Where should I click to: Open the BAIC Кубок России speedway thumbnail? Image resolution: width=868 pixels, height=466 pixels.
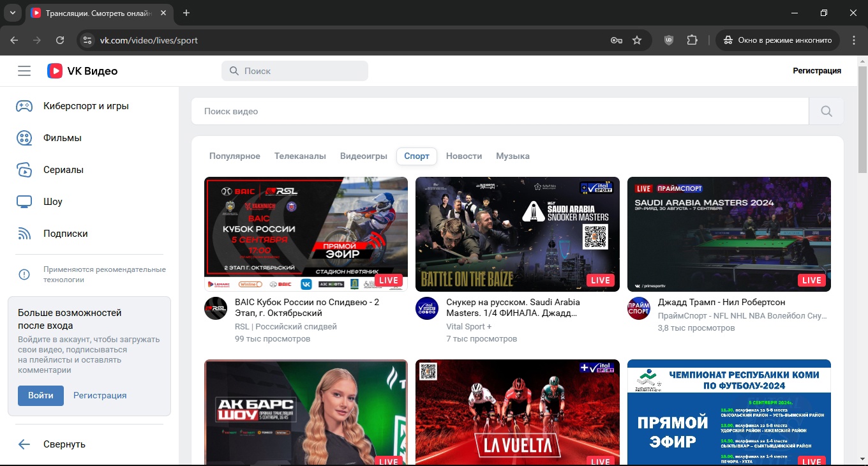tap(306, 234)
